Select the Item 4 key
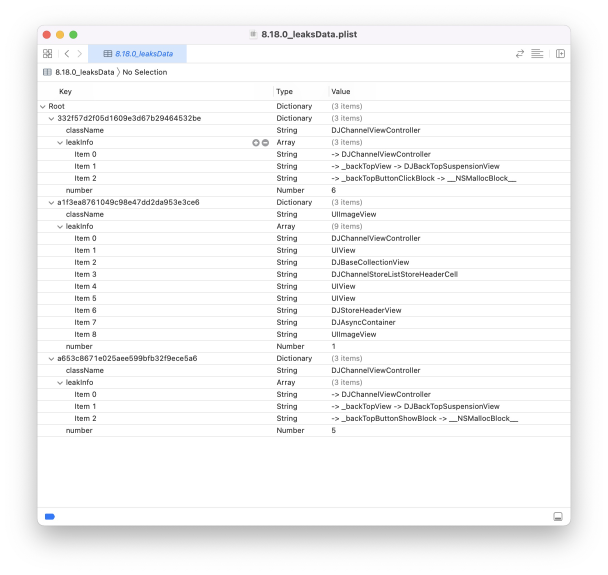 point(85,287)
